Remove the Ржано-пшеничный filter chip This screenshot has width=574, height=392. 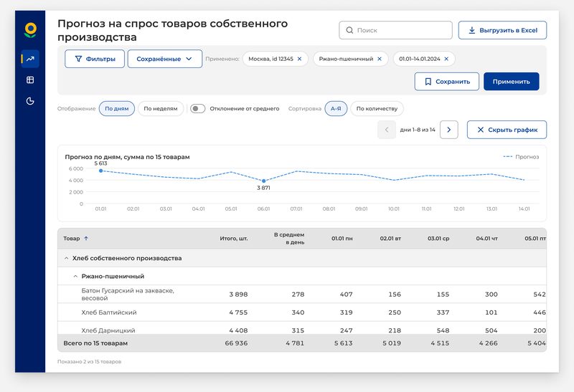pos(380,59)
